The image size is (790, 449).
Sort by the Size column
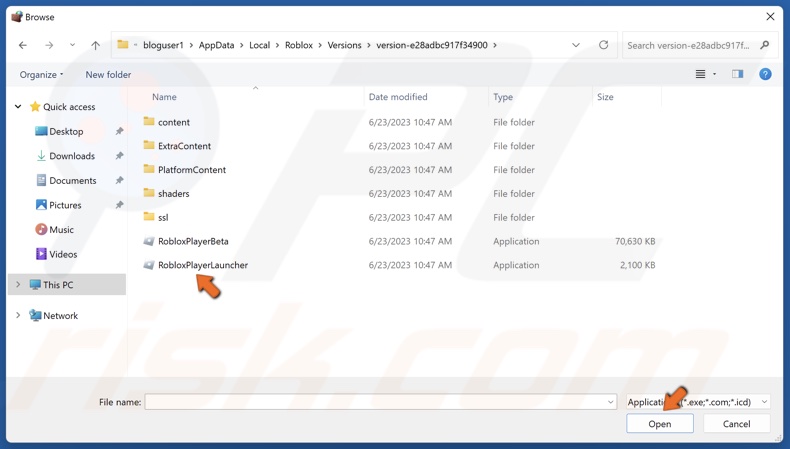click(x=605, y=97)
